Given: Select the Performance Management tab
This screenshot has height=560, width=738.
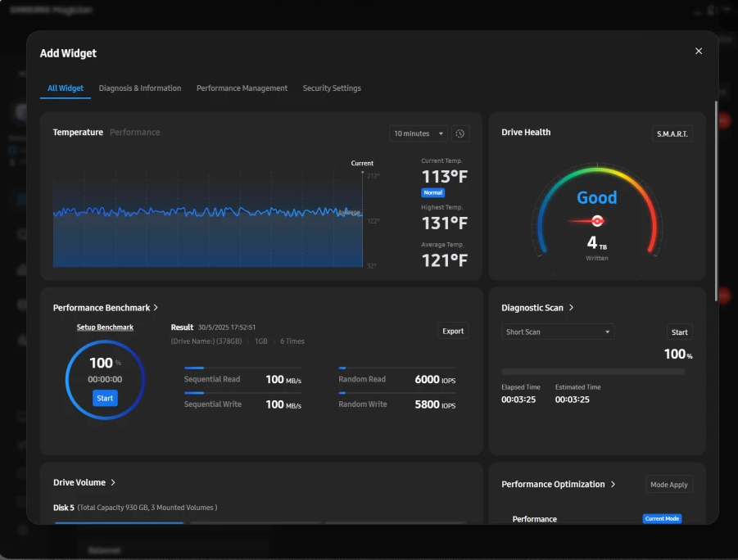Looking at the screenshot, I should coord(242,88).
